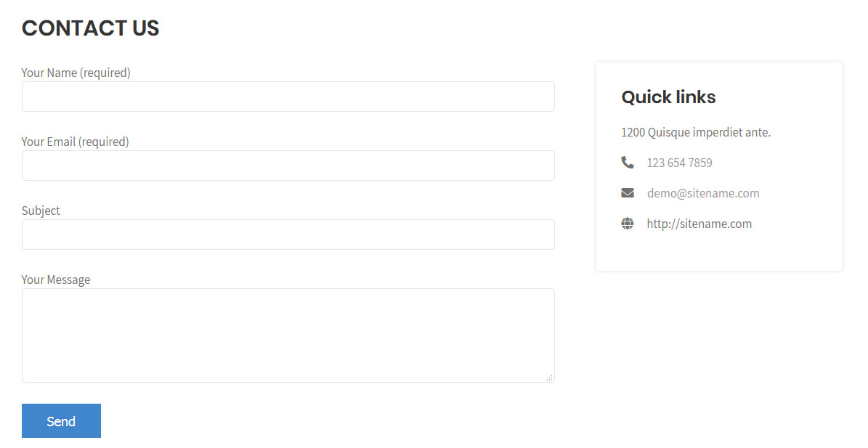Click the 1200 Quisque imperdiet ante address
The width and height of the screenshot is (868, 448).
point(696,132)
